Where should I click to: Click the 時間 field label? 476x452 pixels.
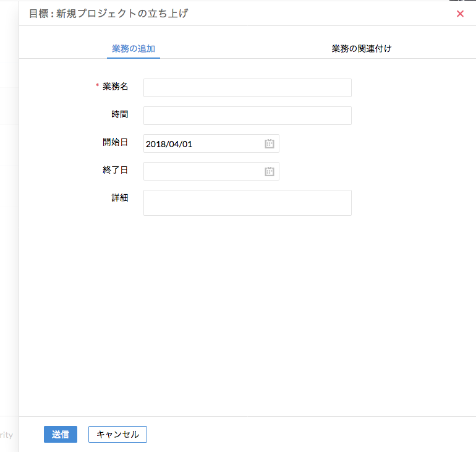click(120, 114)
